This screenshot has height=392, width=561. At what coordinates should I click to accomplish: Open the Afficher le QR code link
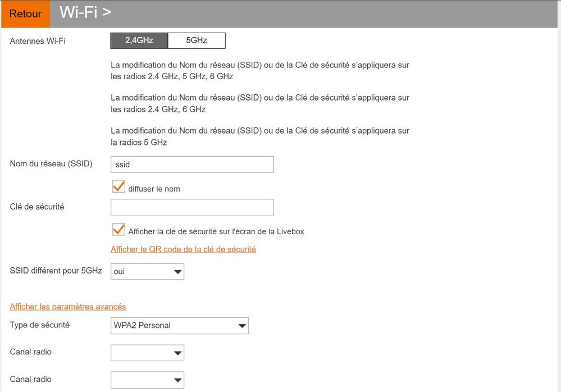tap(183, 249)
